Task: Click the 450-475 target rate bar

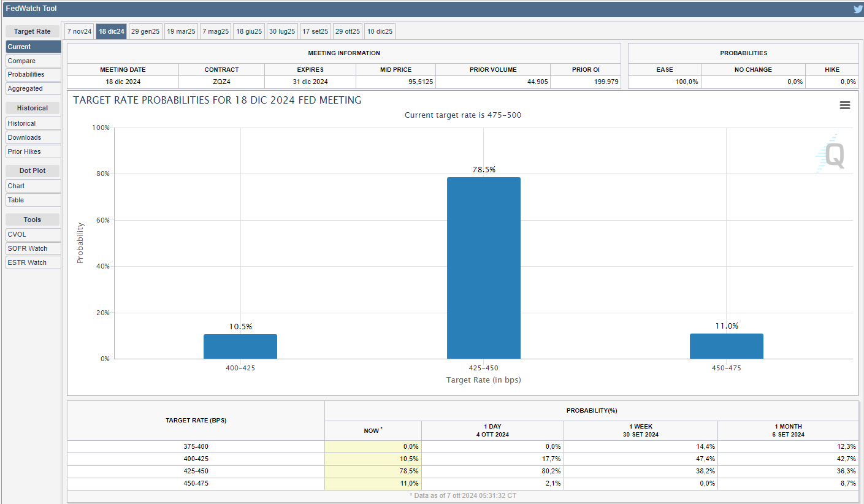Action: [726, 346]
